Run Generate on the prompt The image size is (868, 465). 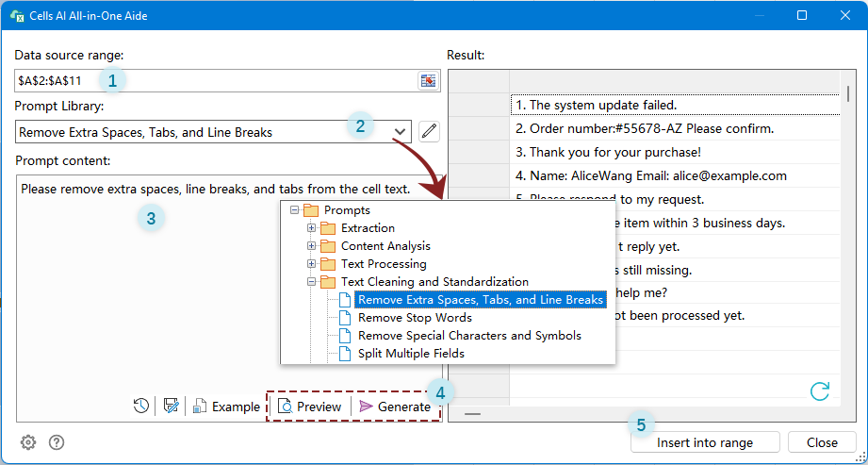point(395,407)
